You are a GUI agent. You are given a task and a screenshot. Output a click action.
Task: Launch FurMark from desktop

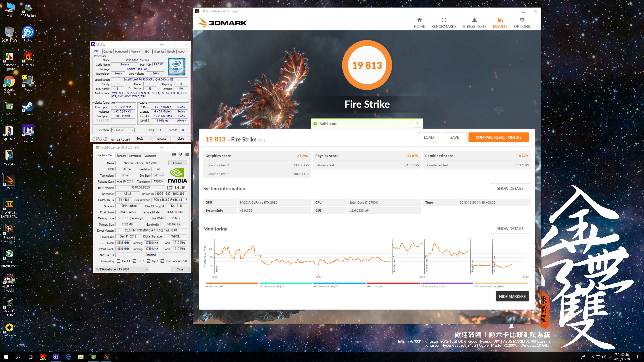[x=28, y=59]
